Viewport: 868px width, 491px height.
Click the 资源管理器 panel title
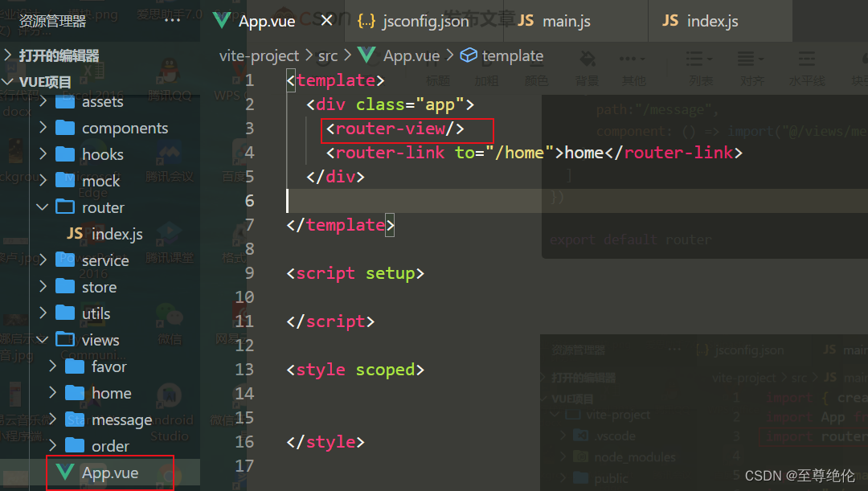52,21
